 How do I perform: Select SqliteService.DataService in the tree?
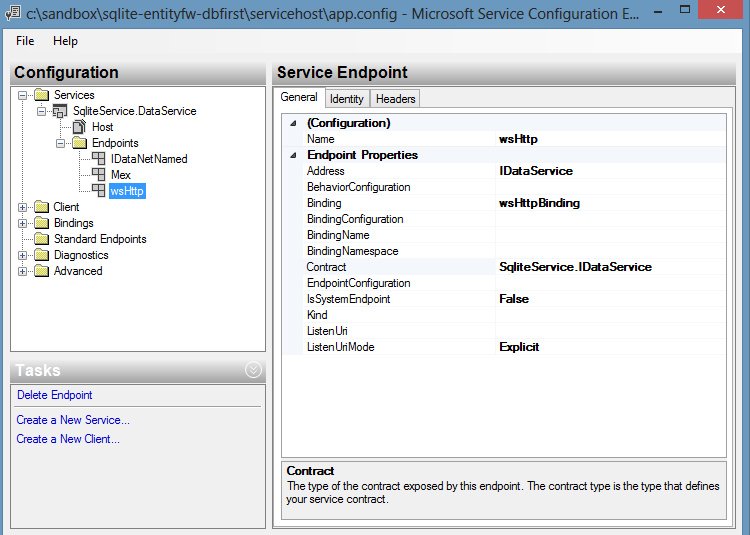[134, 111]
